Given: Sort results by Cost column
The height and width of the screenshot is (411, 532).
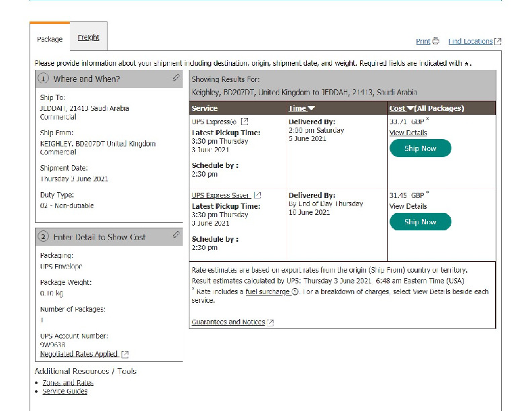Looking at the screenshot, I should coord(427,108).
